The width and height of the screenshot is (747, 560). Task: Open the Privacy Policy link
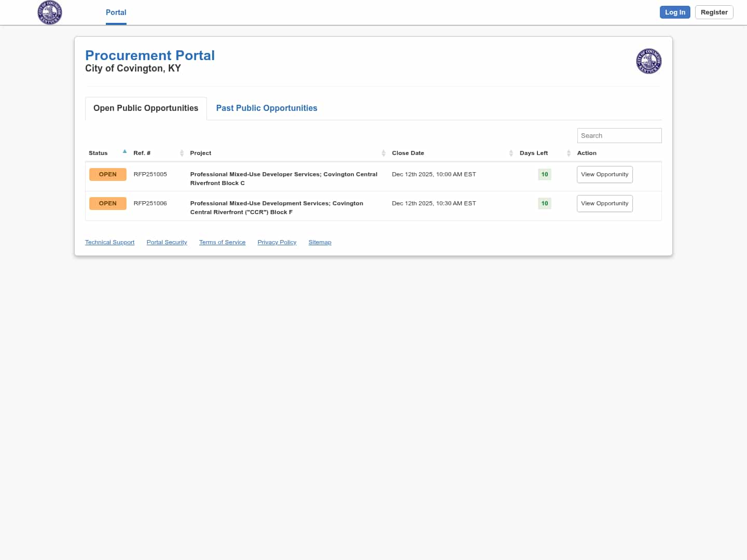pyautogui.click(x=276, y=242)
